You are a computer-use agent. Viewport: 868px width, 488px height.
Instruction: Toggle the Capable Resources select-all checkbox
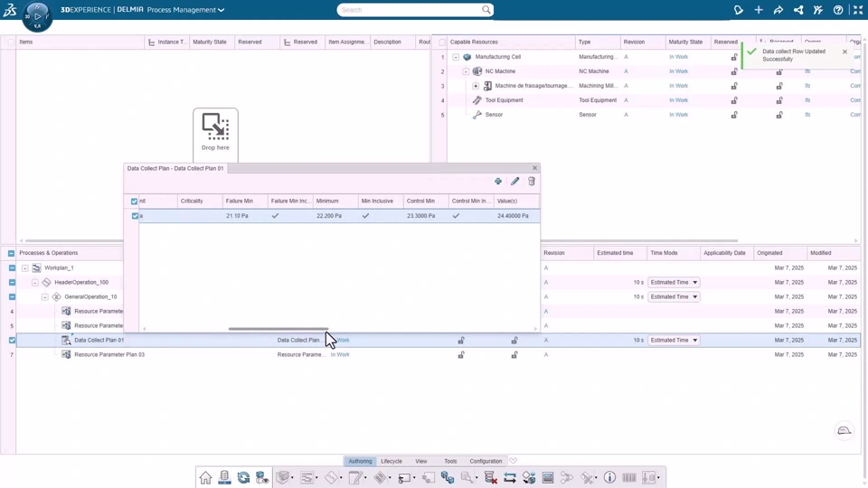442,42
